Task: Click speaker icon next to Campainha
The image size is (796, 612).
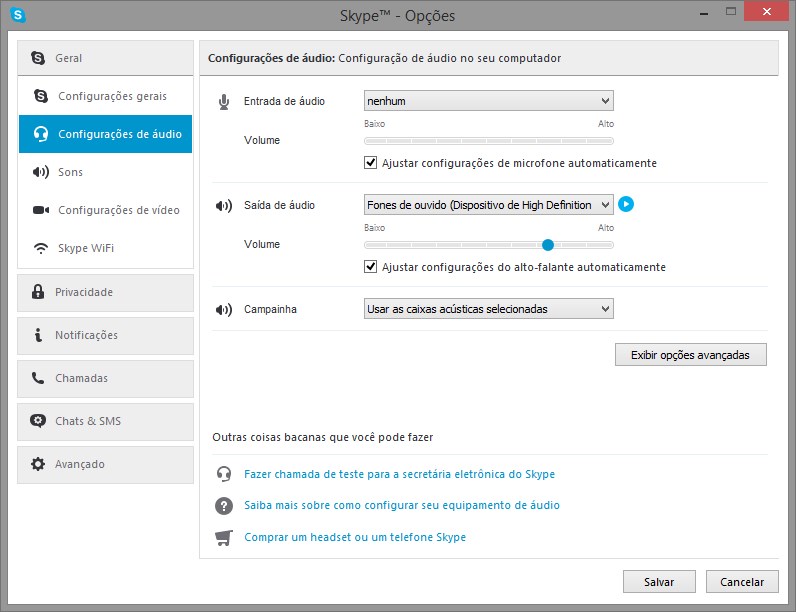Action: point(224,310)
